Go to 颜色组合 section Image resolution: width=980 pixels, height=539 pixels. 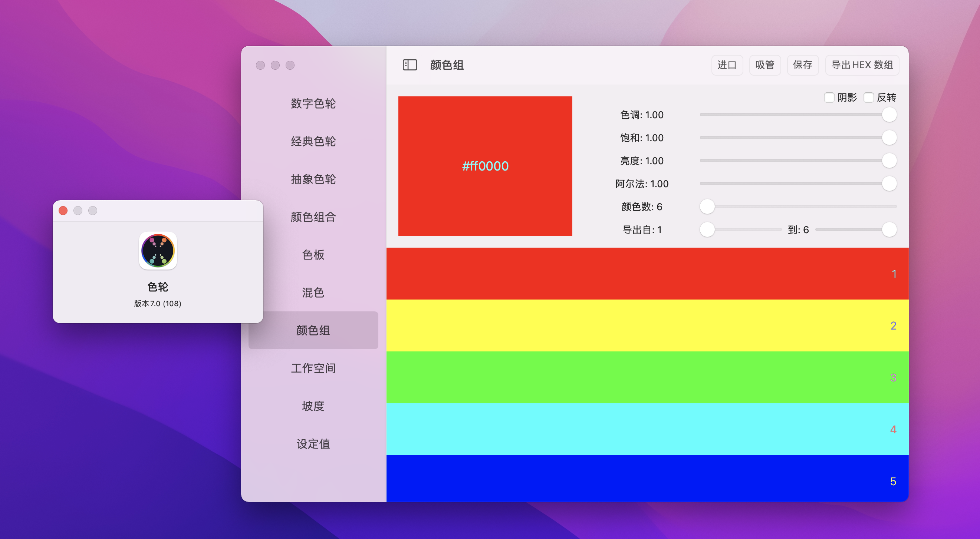coord(313,217)
